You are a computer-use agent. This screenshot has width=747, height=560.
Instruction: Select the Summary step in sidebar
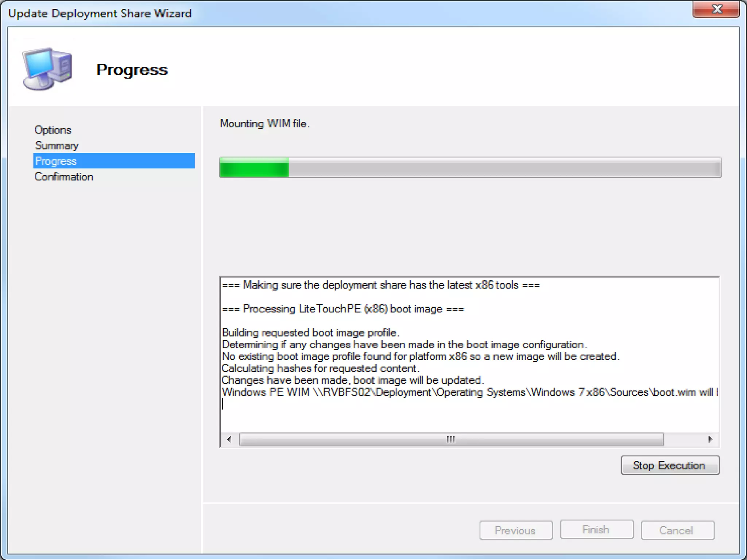57,145
